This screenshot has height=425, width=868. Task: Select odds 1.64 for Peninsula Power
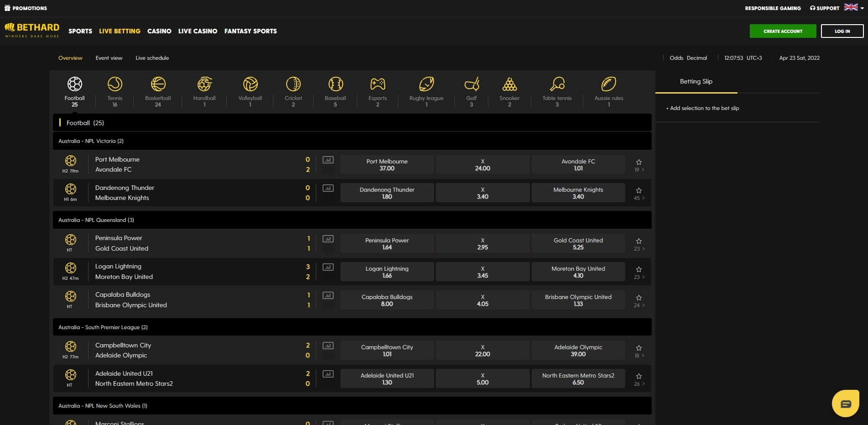[x=387, y=243]
